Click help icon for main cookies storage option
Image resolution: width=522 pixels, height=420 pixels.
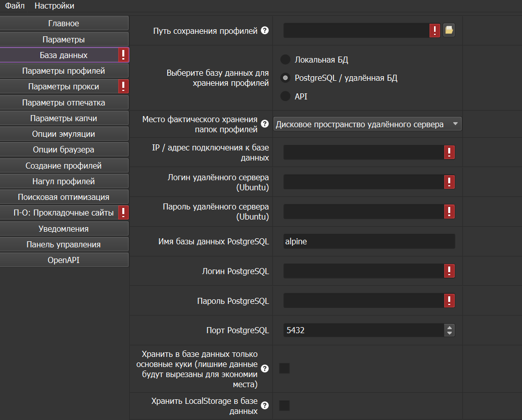point(265,369)
